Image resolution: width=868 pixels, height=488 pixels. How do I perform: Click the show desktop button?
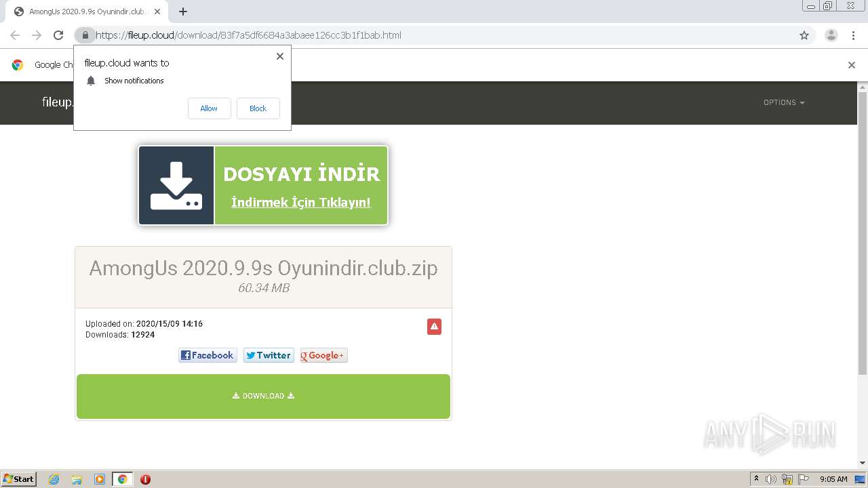tap(860, 479)
